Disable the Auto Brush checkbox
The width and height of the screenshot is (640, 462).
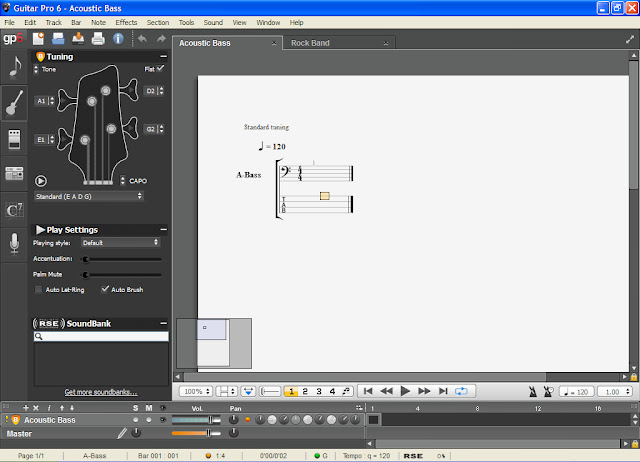(105, 289)
